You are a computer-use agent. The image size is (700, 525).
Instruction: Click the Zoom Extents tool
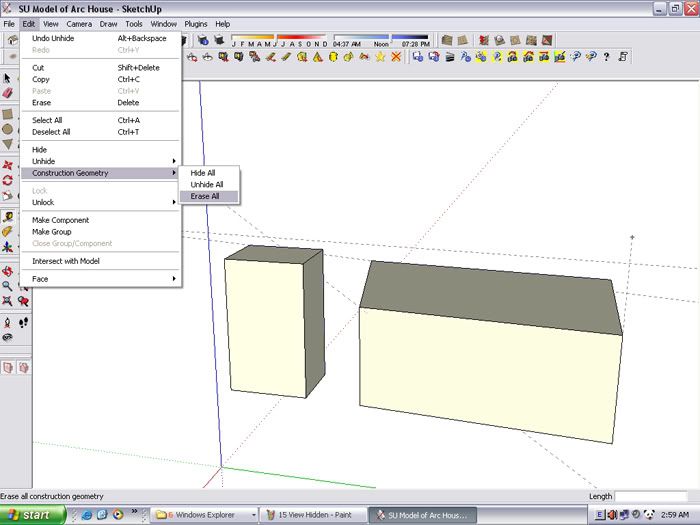point(8,301)
